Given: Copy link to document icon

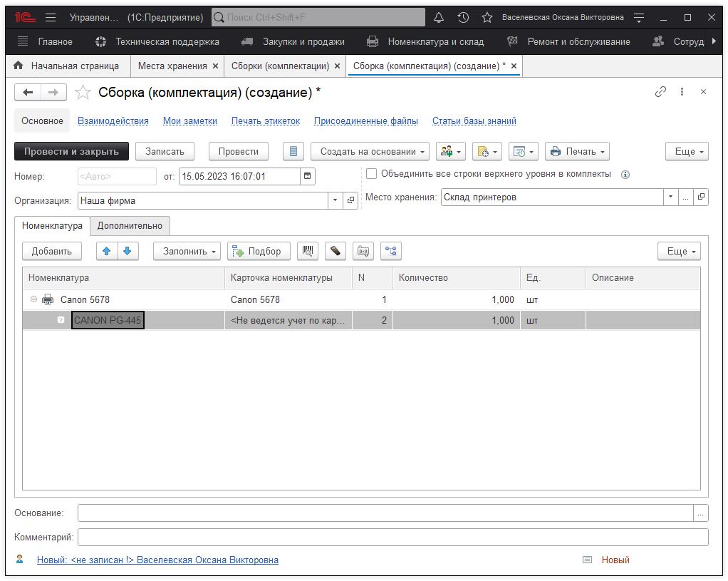Looking at the screenshot, I should click(x=660, y=92).
